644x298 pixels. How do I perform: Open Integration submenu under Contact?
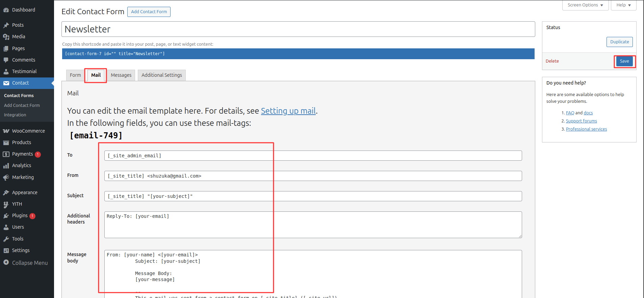(15, 115)
